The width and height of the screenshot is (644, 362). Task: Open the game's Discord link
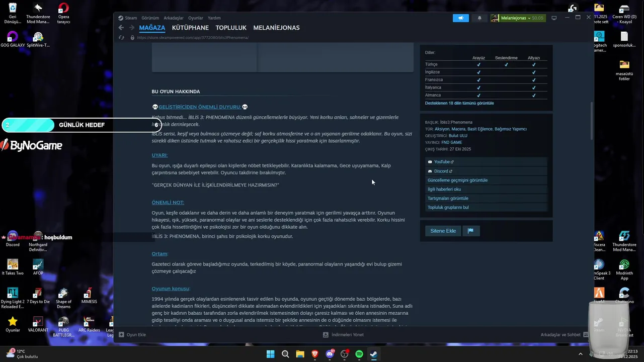click(486, 171)
